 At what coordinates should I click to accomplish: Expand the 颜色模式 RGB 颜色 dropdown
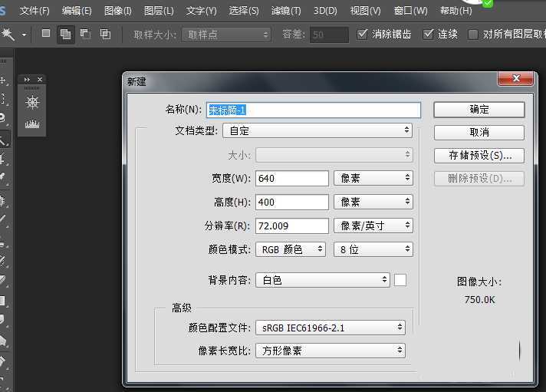coord(290,249)
